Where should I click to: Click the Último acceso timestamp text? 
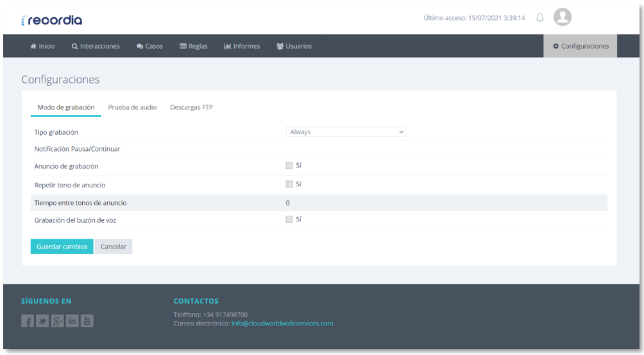(475, 18)
